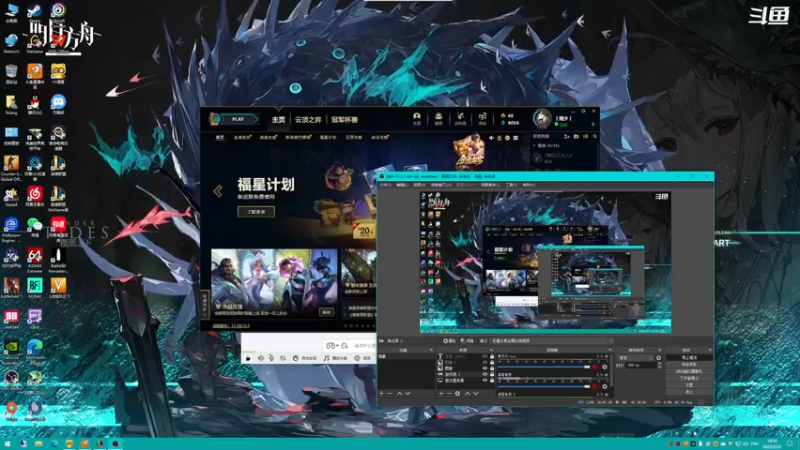Pop out the audio mixer dock panel
Image resolution: width=800 pixels, height=450 pixels.
click(x=610, y=350)
